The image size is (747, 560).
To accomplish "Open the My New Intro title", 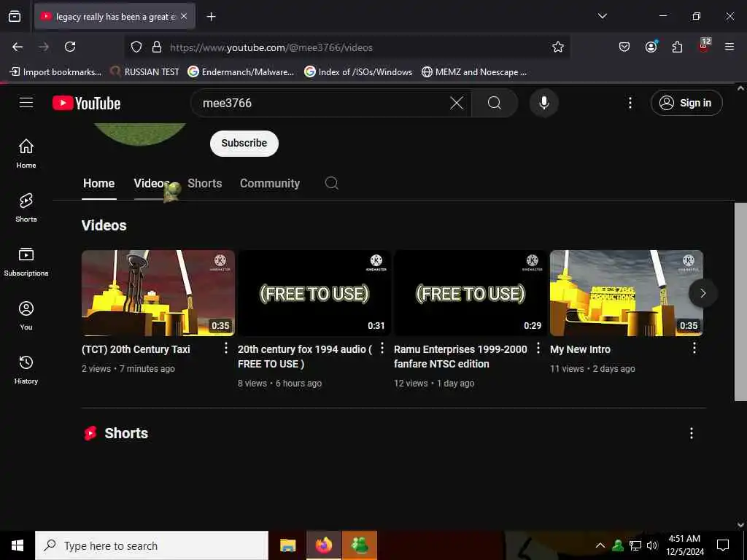I will point(580,349).
